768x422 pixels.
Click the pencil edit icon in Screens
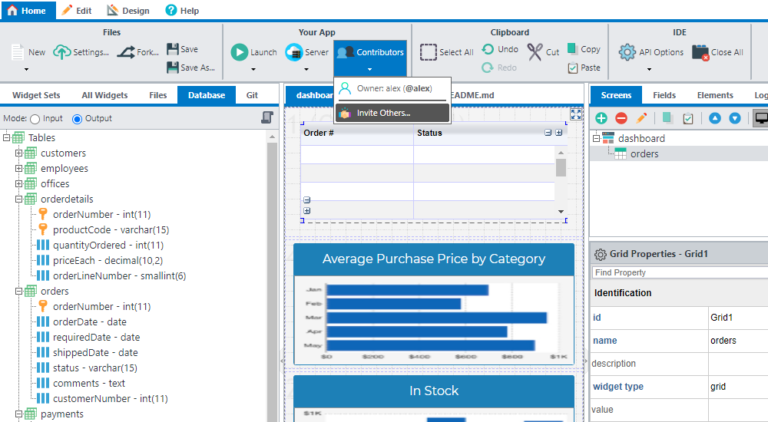coord(642,118)
